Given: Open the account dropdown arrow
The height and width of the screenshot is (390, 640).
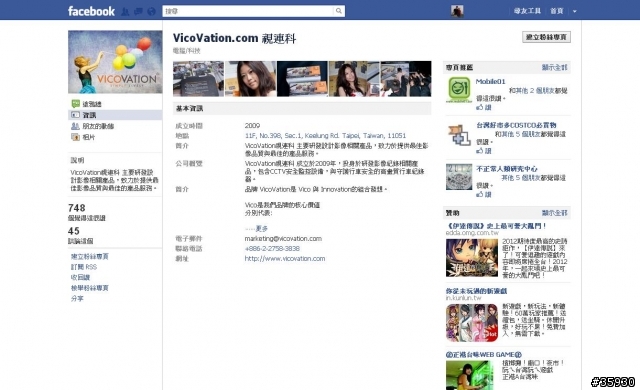Looking at the screenshot, I should (574, 11).
